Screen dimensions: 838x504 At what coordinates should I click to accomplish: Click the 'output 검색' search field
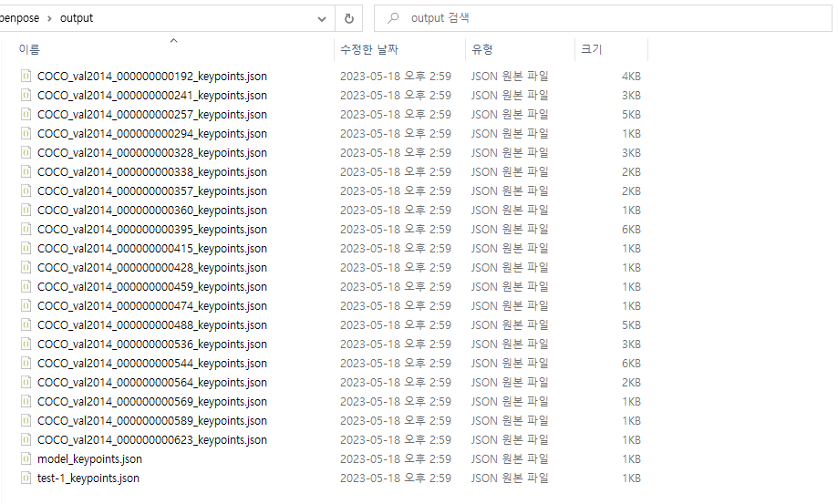(x=603, y=19)
